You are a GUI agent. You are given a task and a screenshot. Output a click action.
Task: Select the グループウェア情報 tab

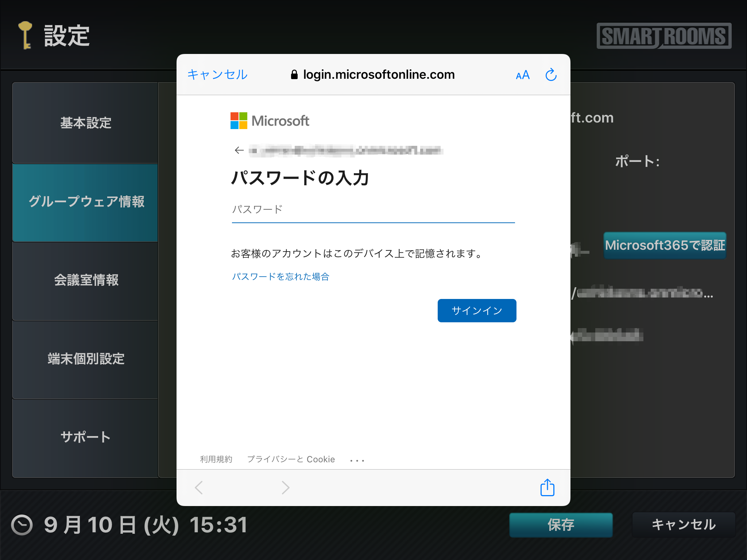point(85,202)
